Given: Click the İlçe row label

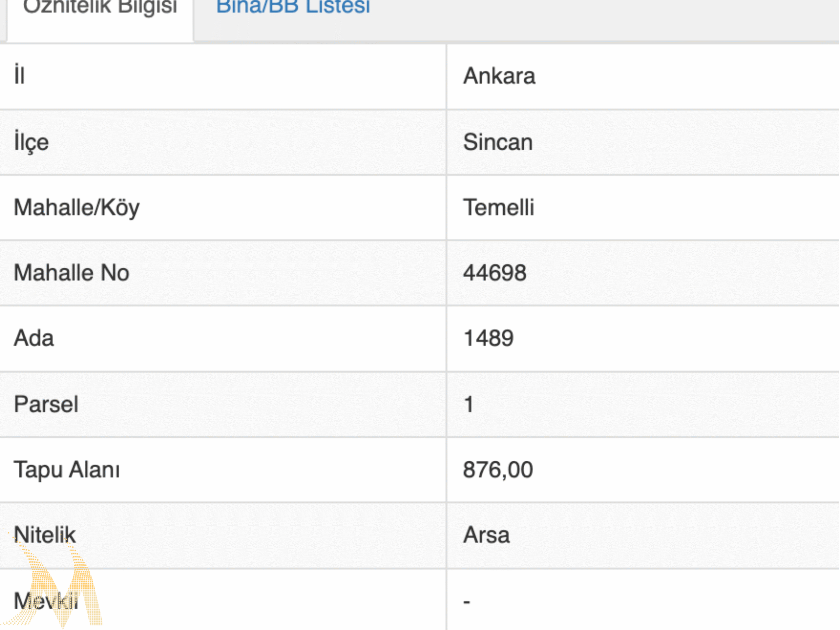Looking at the screenshot, I should coord(31,142).
